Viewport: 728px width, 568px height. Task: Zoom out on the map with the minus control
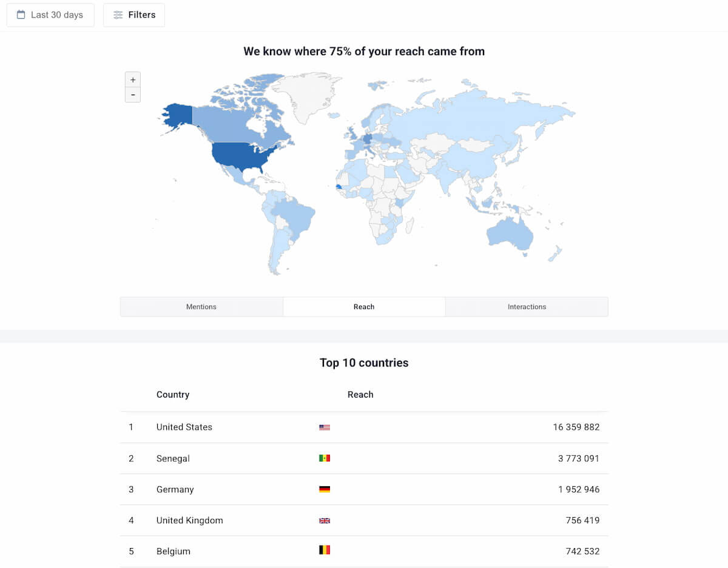click(x=133, y=95)
